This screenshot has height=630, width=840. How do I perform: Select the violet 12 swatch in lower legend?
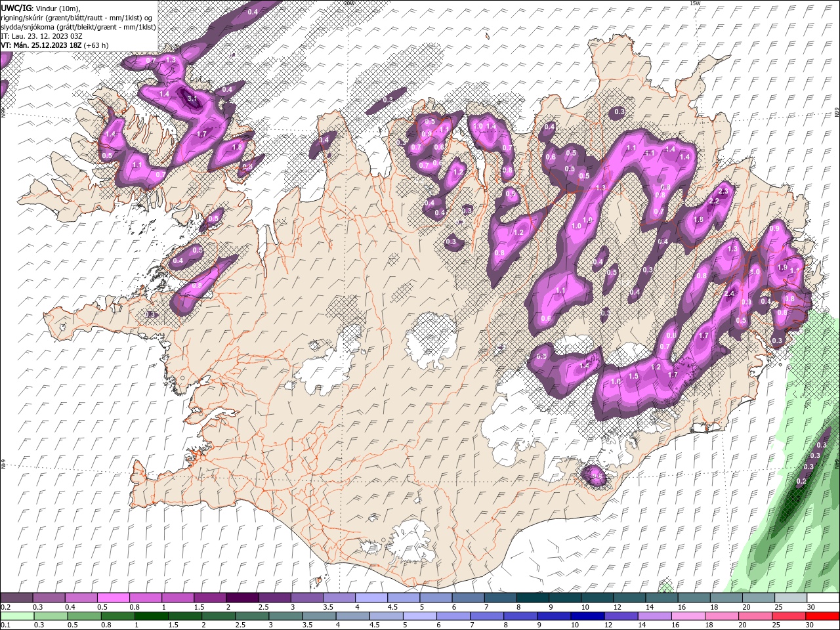(x=621, y=616)
